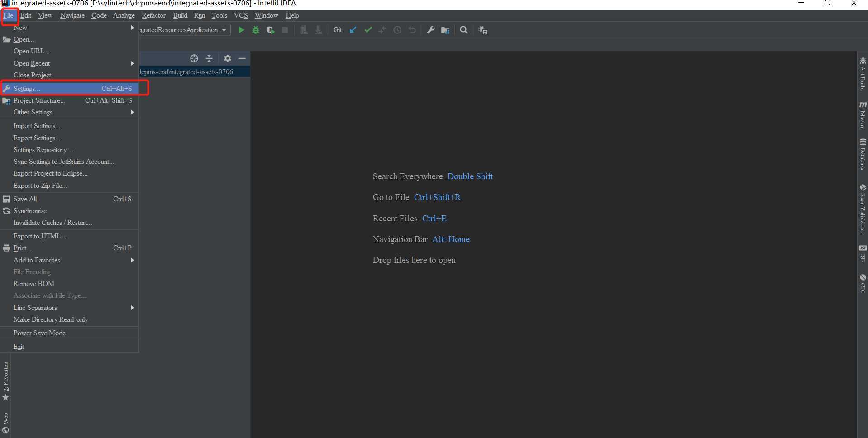The width and height of the screenshot is (868, 438).
Task: Open the Analyze menu
Action: click(x=124, y=15)
